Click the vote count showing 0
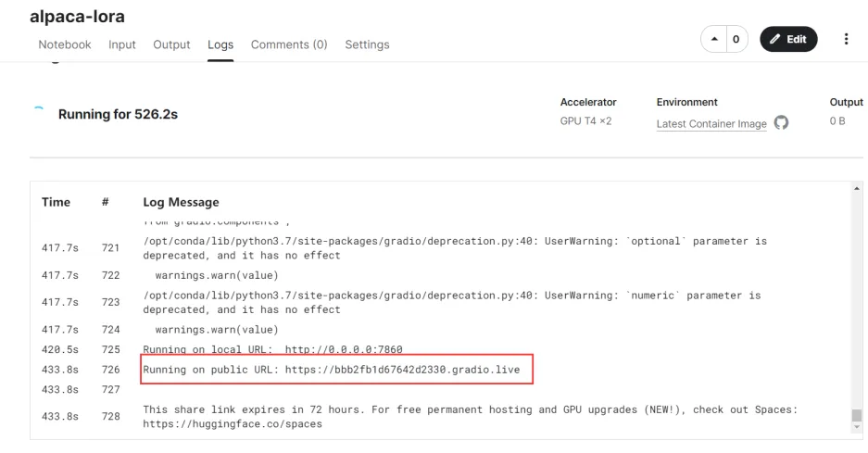This screenshot has width=868, height=453. point(736,39)
